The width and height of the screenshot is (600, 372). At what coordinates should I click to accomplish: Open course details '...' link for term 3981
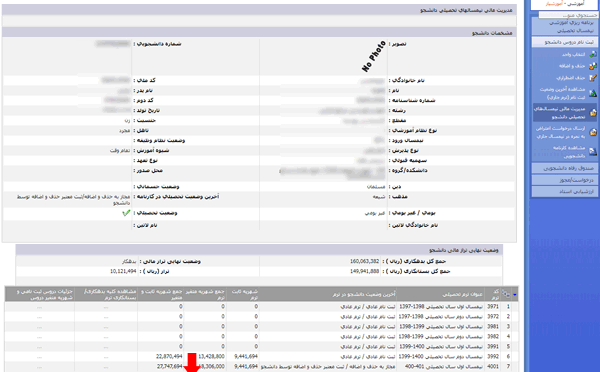(x=39, y=327)
